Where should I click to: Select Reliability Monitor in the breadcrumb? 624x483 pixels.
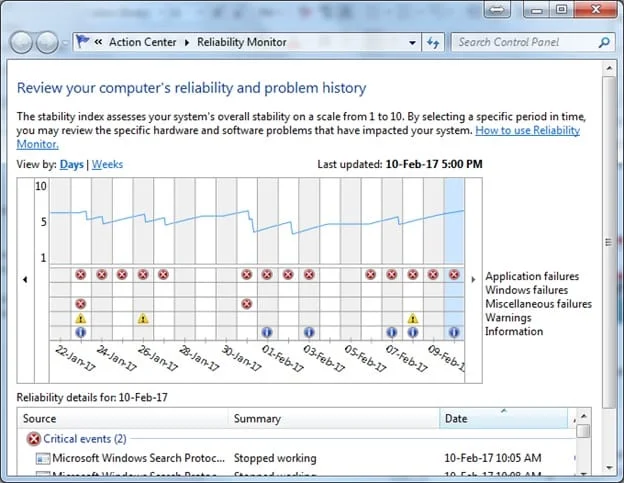pos(242,42)
